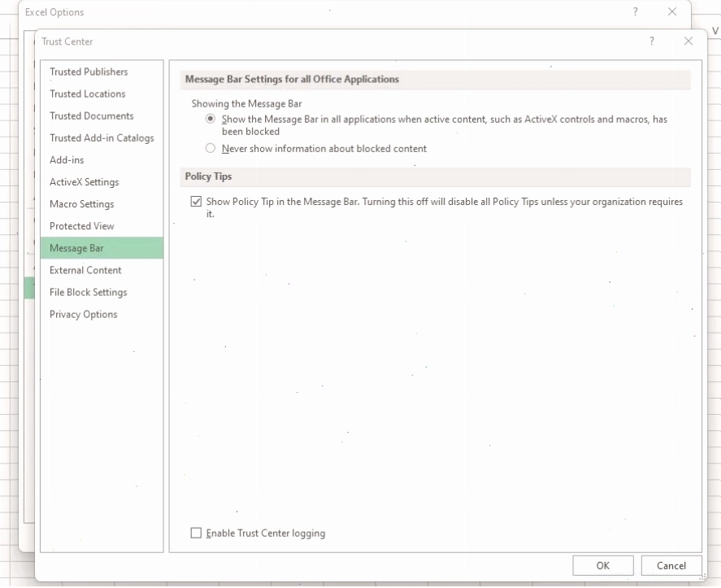
Task: Select Privacy Options category
Action: (x=102, y=314)
